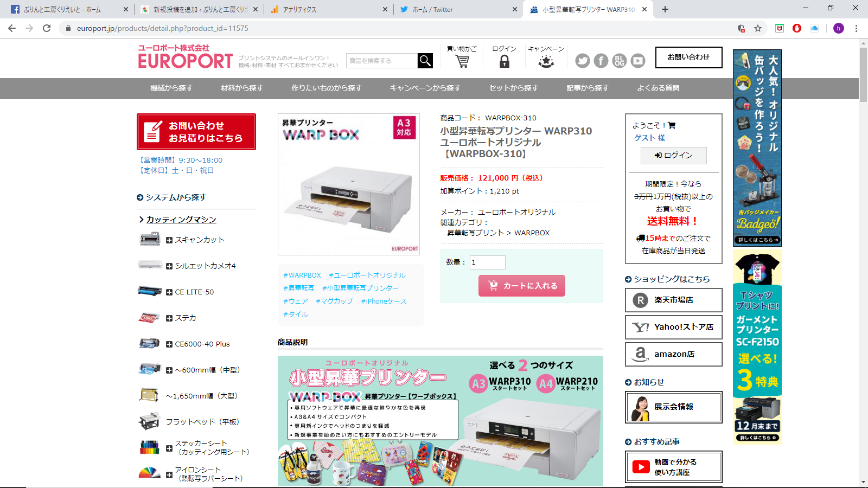Click the ログイン button in sidebar
This screenshot has width=868, height=488.
coord(674,155)
